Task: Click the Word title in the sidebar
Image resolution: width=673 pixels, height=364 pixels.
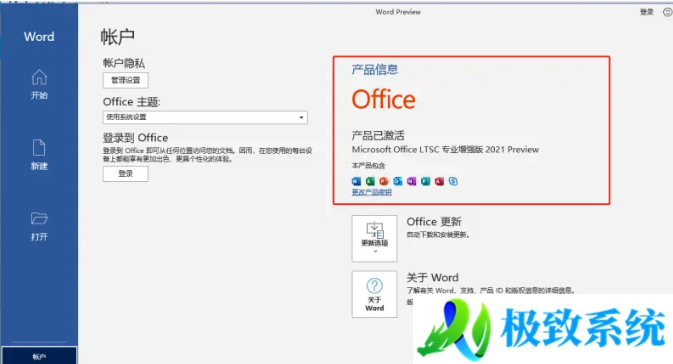Action: pyautogui.click(x=39, y=36)
